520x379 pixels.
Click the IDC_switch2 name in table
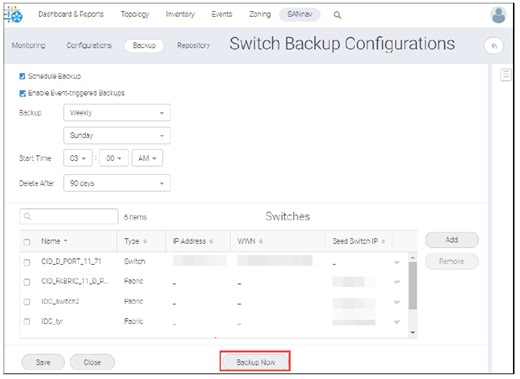pos(60,301)
